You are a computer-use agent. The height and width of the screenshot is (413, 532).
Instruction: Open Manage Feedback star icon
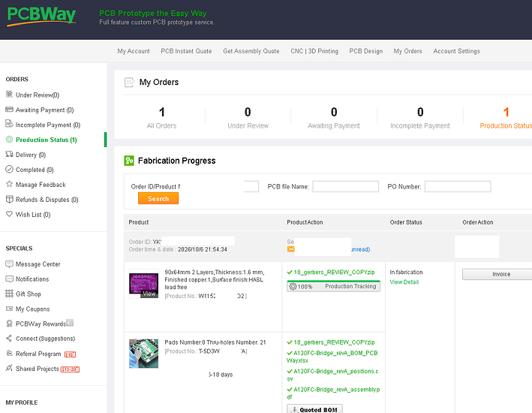click(9, 184)
